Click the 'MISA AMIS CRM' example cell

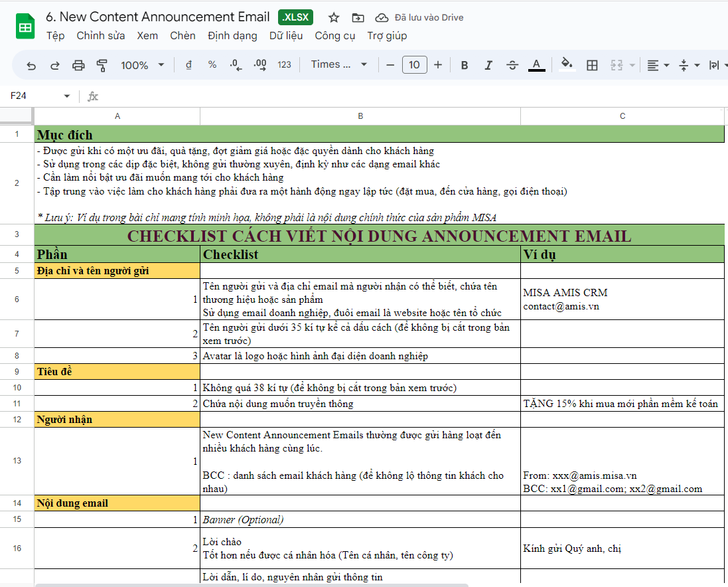(x=622, y=299)
